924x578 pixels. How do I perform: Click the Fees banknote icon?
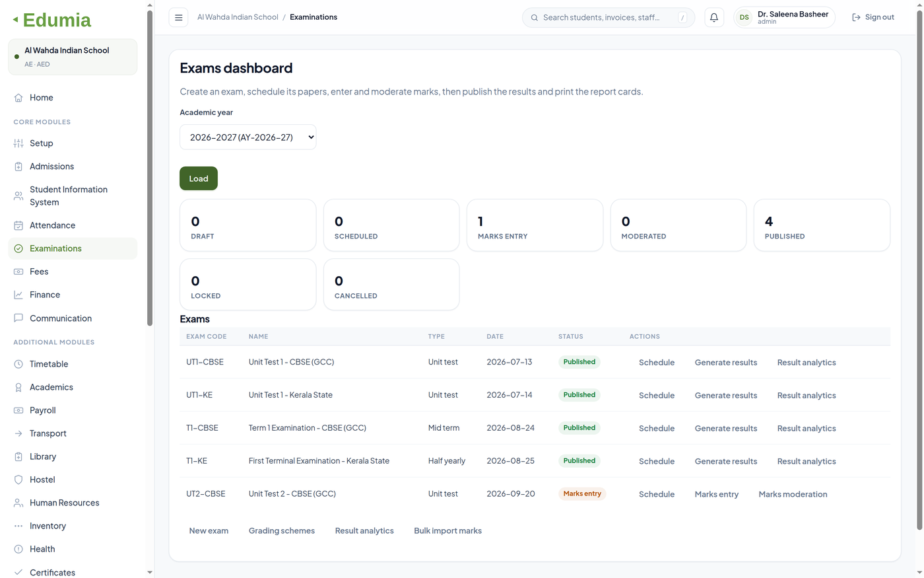click(x=18, y=271)
